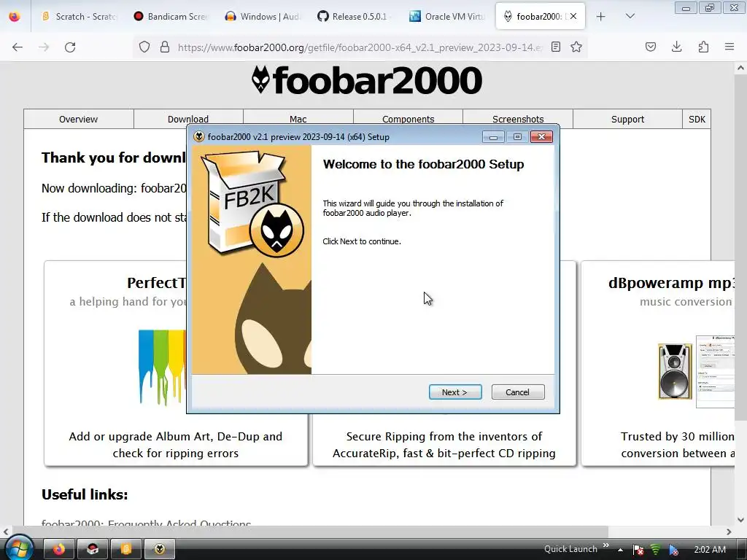This screenshot has height=560, width=747.
Task: Click the red flag tray icon
Action: (x=638, y=550)
